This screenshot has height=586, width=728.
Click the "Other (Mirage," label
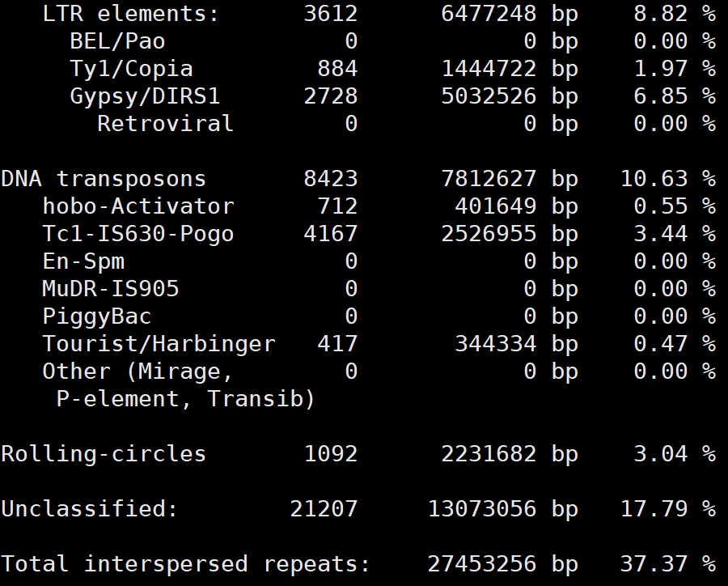pyautogui.click(x=138, y=372)
